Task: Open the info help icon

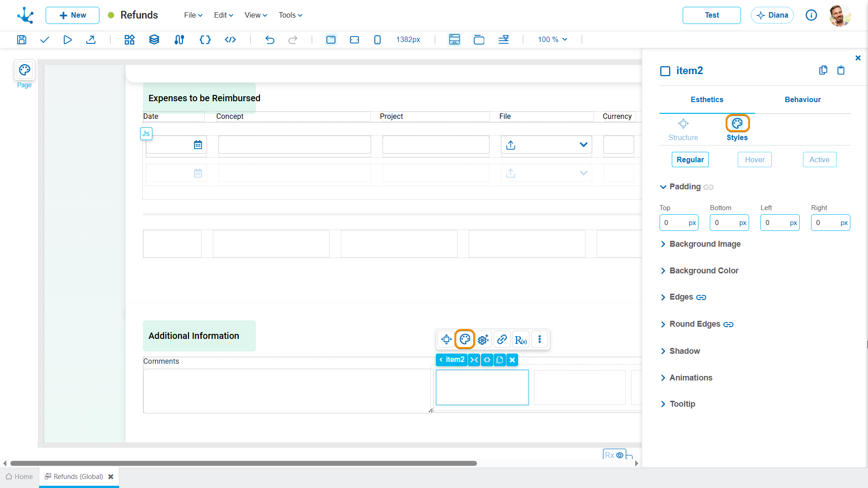Action: click(811, 15)
